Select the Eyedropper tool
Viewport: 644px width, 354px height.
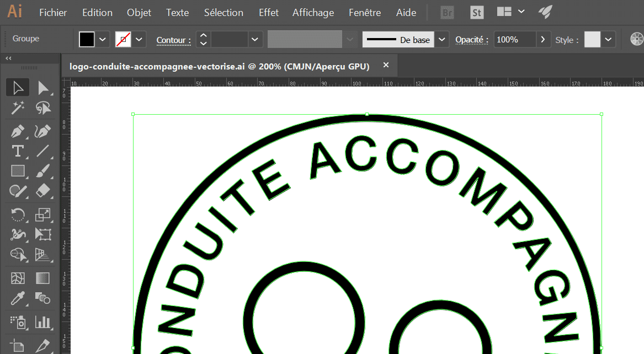point(18,298)
